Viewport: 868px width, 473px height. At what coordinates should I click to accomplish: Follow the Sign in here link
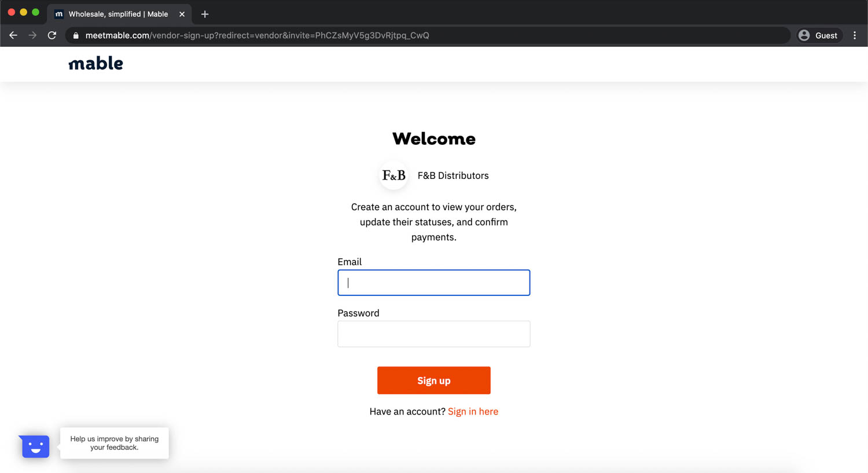(473, 412)
